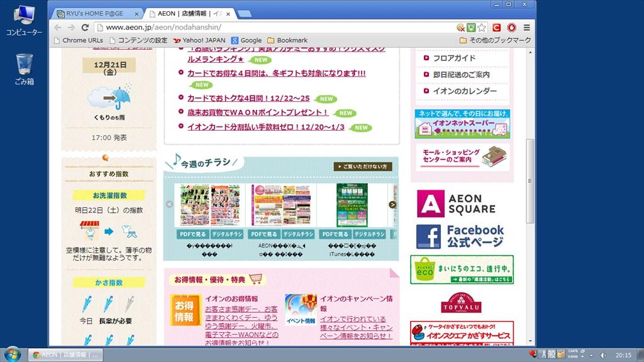644x362 pixels.
Task: Click PDFで見る under first flyer
Action: tap(192, 234)
